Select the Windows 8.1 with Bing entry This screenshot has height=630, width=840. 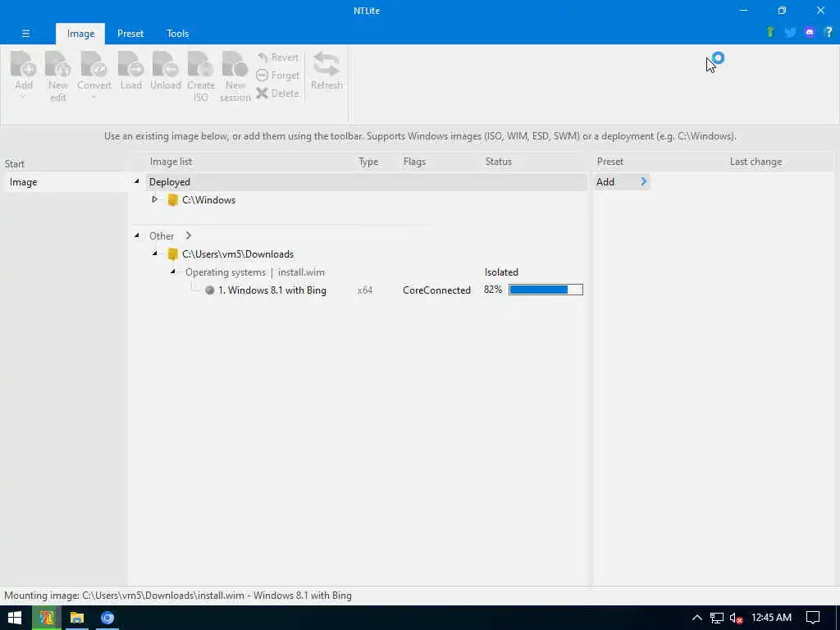pyautogui.click(x=272, y=290)
